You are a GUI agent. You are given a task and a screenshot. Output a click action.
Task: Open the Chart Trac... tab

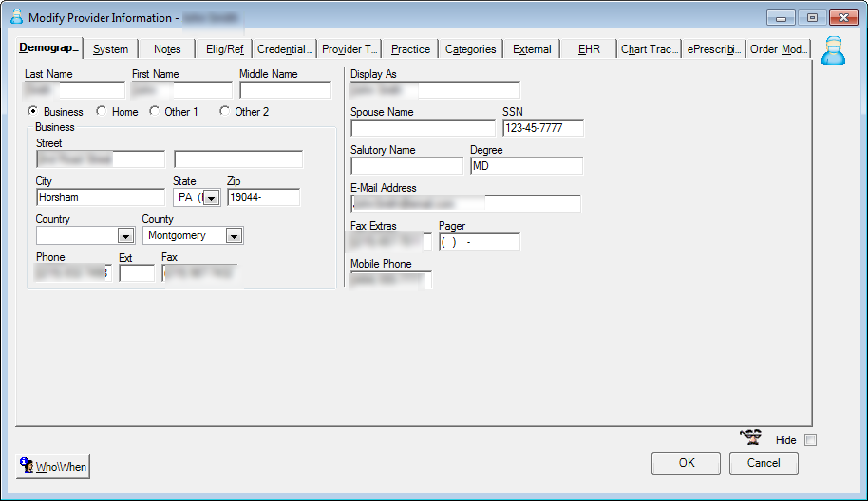click(650, 49)
